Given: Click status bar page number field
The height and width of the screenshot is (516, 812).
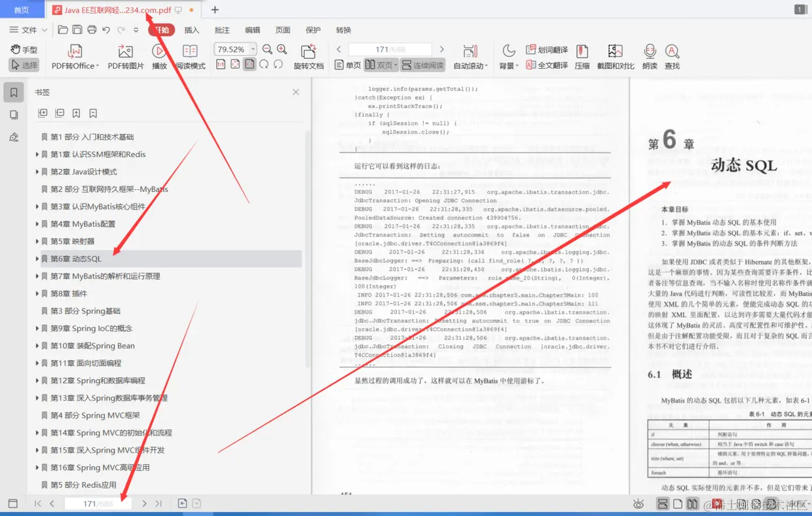Looking at the screenshot, I should pos(98,504).
